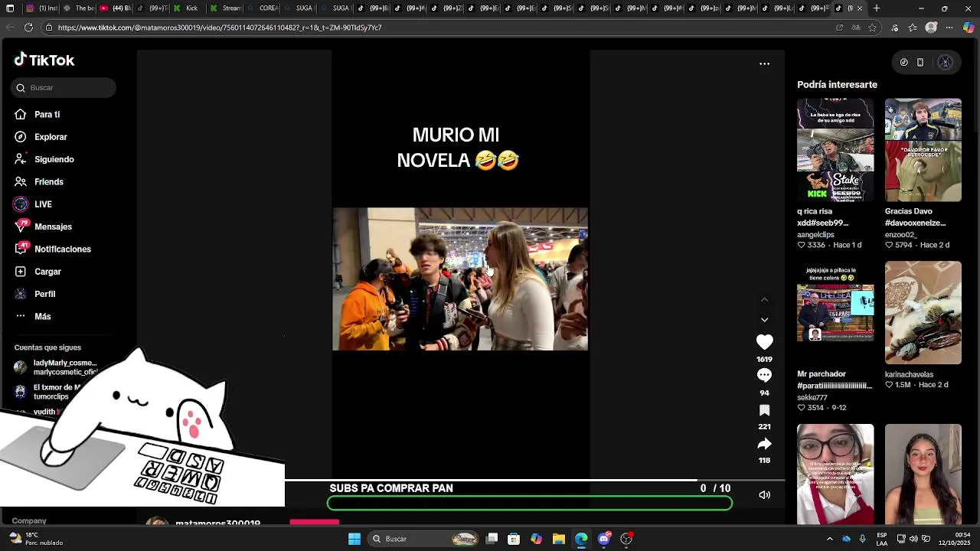This screenshot has width=980, height=551.
Task: Open the TikTok home logo
Action: pos(44,60)
